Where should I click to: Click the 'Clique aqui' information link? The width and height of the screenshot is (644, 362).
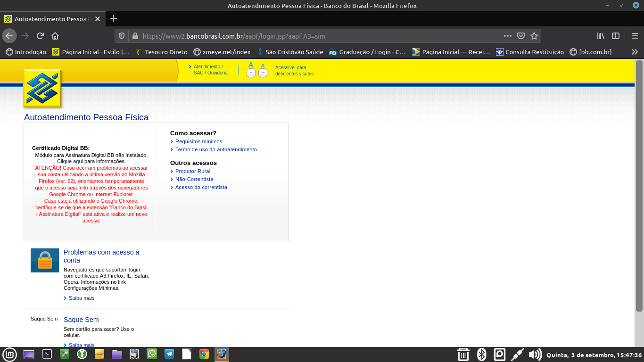pyautogui.click(x=70, y=161)
